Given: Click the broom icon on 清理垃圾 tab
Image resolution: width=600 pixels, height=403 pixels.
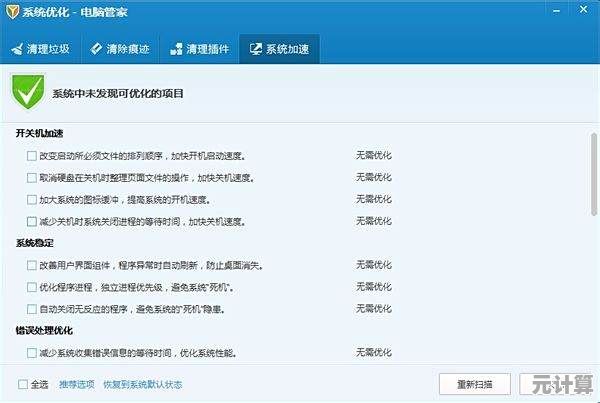Looking at the screenshot, I should [x=17, y=49].
